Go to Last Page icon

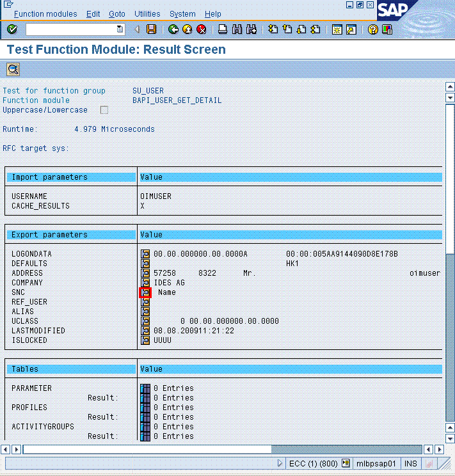[316, 29]
